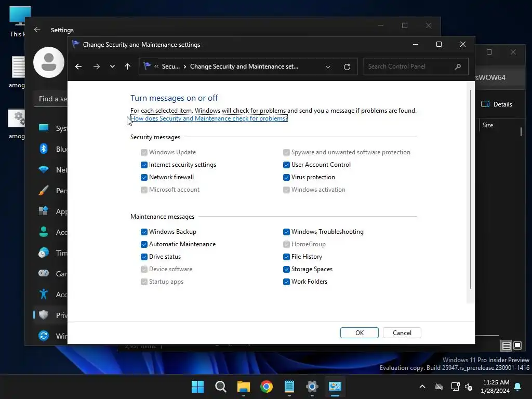Image resolution: width=532 pixels, height=399 pixels.
Task: Click the crossed-out cloud tray icon
Action: 439,387
